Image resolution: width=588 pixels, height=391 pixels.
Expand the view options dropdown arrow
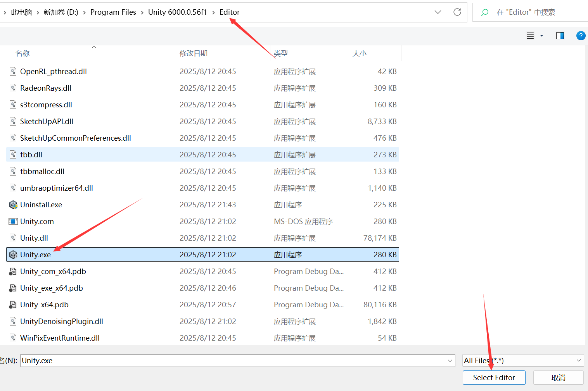pos(541,36)
